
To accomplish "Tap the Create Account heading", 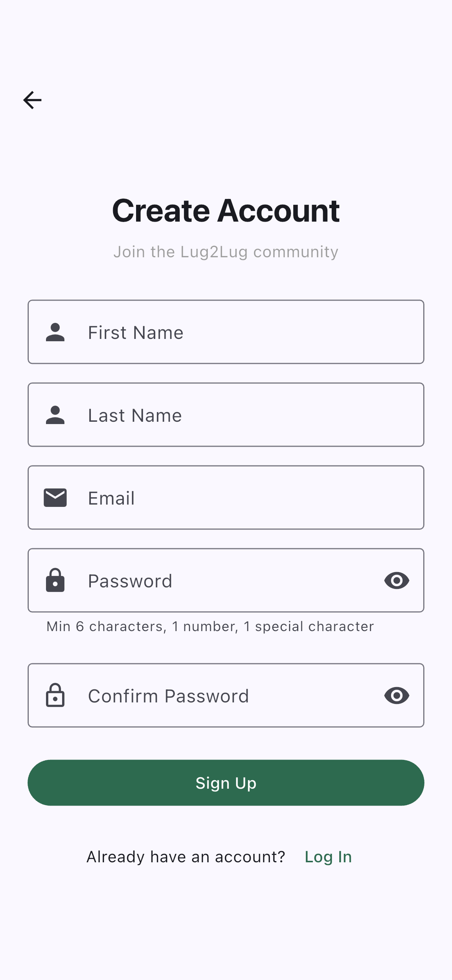I will (226, 210).
